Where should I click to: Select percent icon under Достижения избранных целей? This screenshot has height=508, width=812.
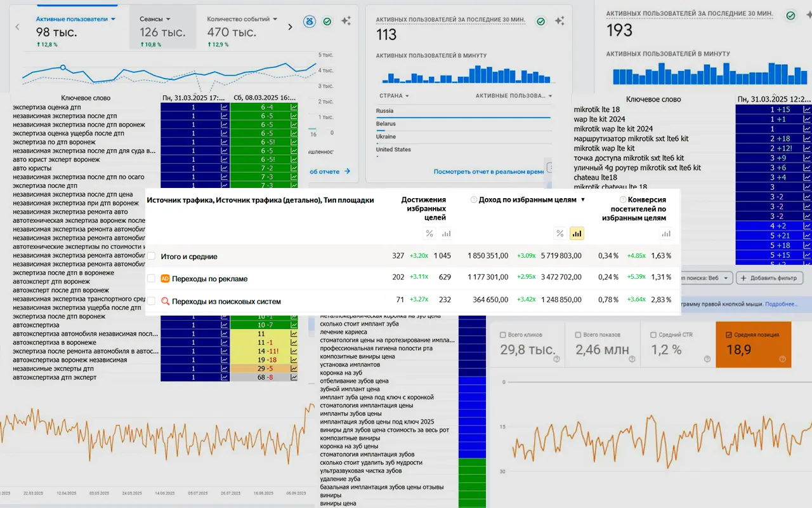point(429,234)
